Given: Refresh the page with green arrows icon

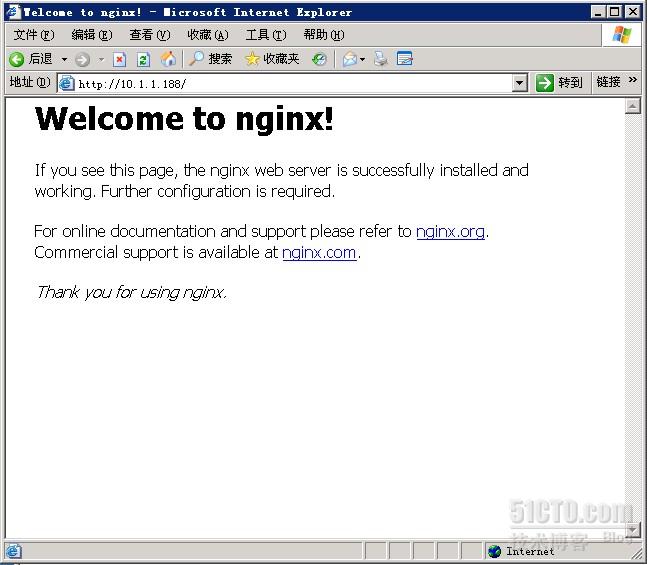Looking at the screenshot, I should 143,59.
